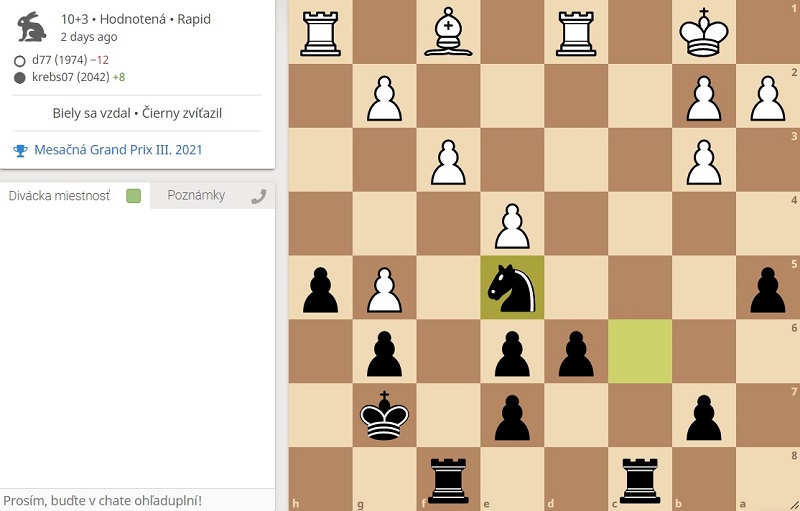Select the black knight on e5
This screenshot has width=800, height=511.
point(512,288)
